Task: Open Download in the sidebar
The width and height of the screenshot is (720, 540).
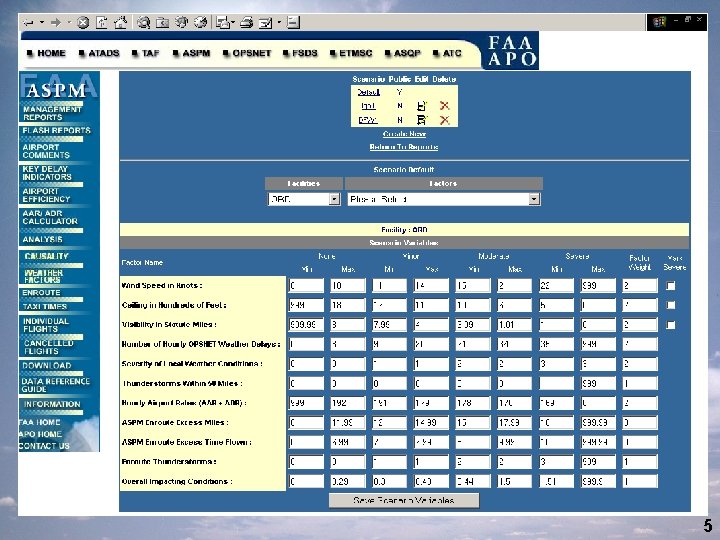Action: pyautogui.click(x=47, y=366)
